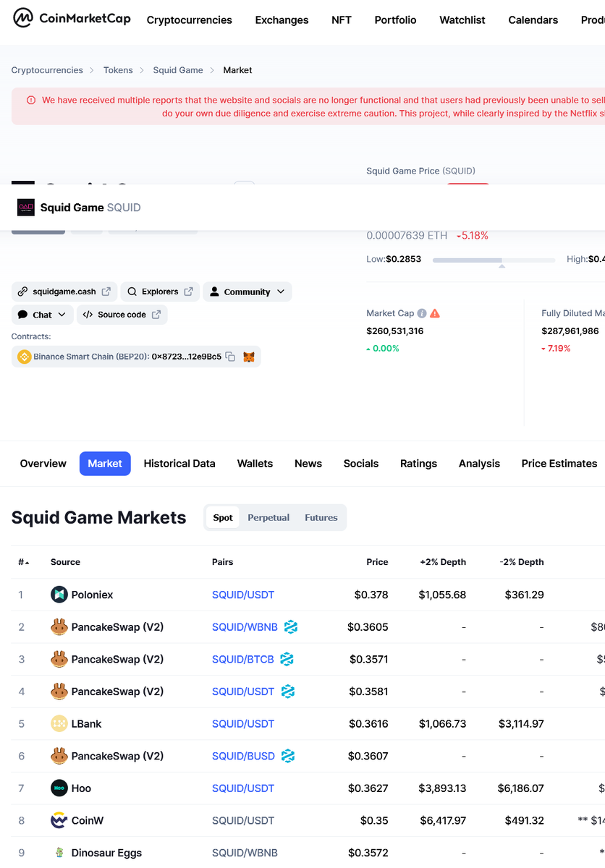Switch to the Wallets tab
605x868 pixels.
pos(255,464)
